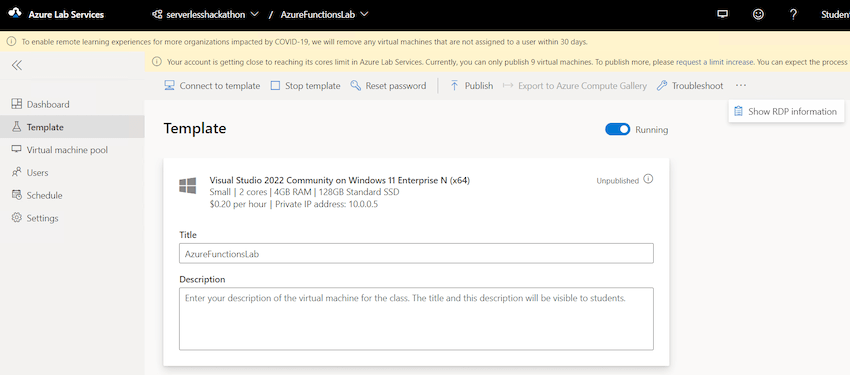This screenshot has width=850, height=375.
Task: Collapse the sidebar with double chevron
Action: 17,66
